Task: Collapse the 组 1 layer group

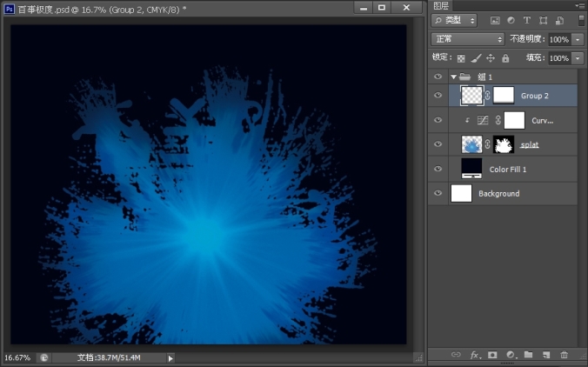Action: (452, 77)
